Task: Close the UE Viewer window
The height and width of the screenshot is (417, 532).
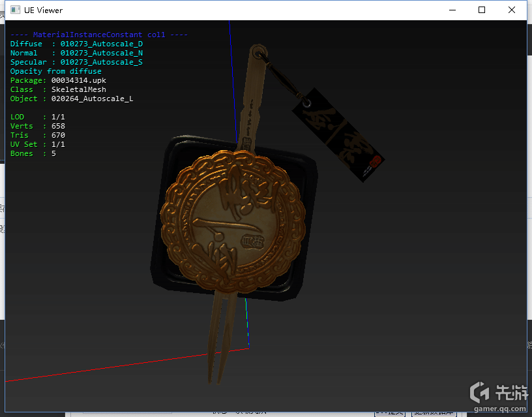Action: 512,10
